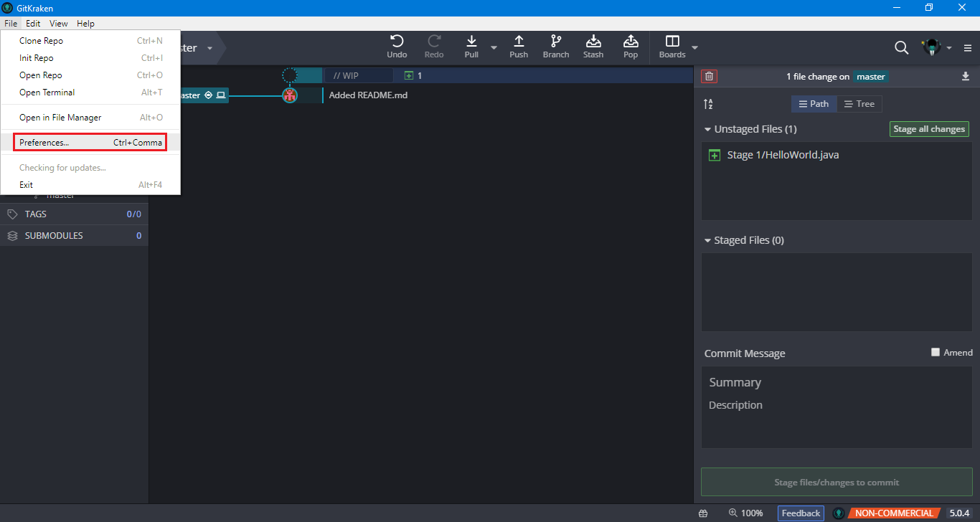Open the branch selector dropdown arrow
This screenshot has width=980, height=522.
pos(209,48)
